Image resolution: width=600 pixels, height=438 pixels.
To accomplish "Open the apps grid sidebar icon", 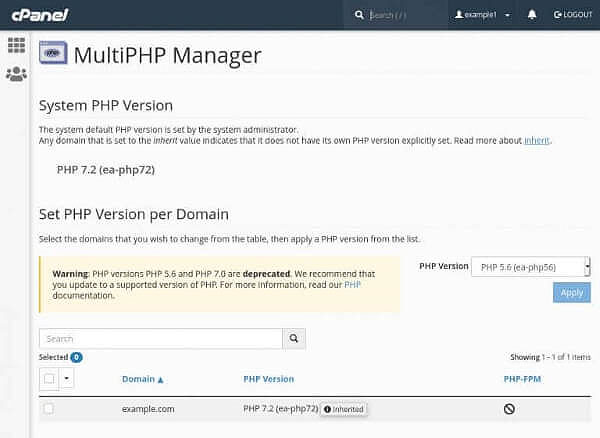I will point(16,45).
